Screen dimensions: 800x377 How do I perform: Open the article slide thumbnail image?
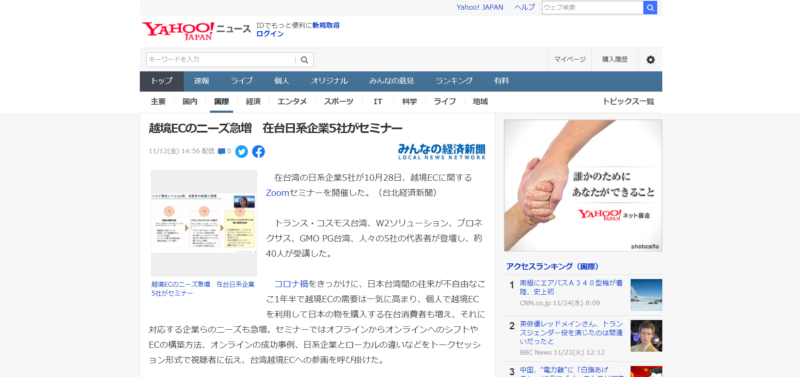click(x=204, y=223)
